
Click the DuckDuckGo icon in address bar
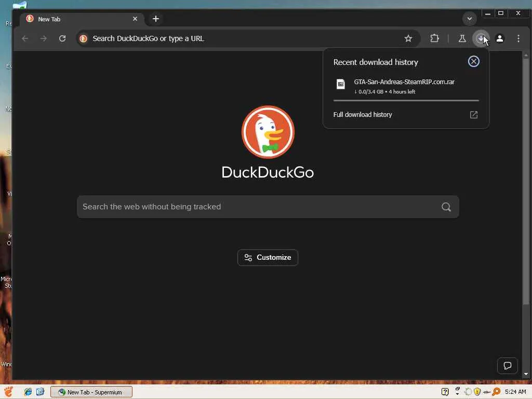(83, 38)
